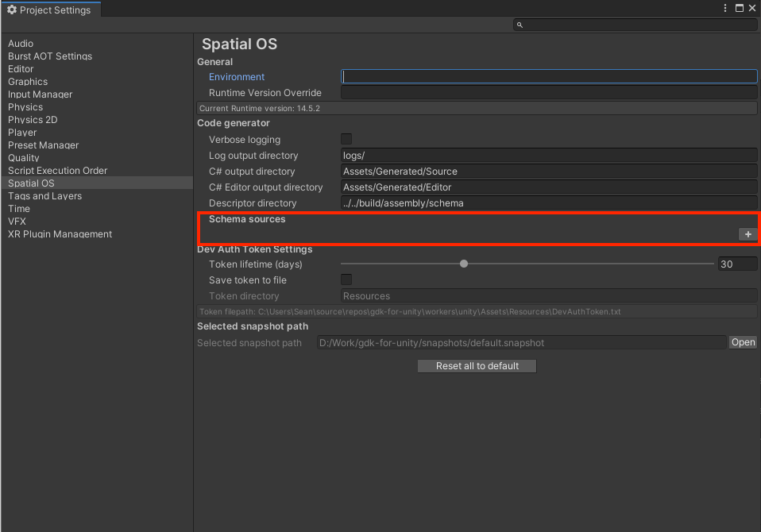Image resolution: width=761 pixels, height=532 pixels.
Task: Click the Token filepath info text
Action: click(x=410, y=311)
